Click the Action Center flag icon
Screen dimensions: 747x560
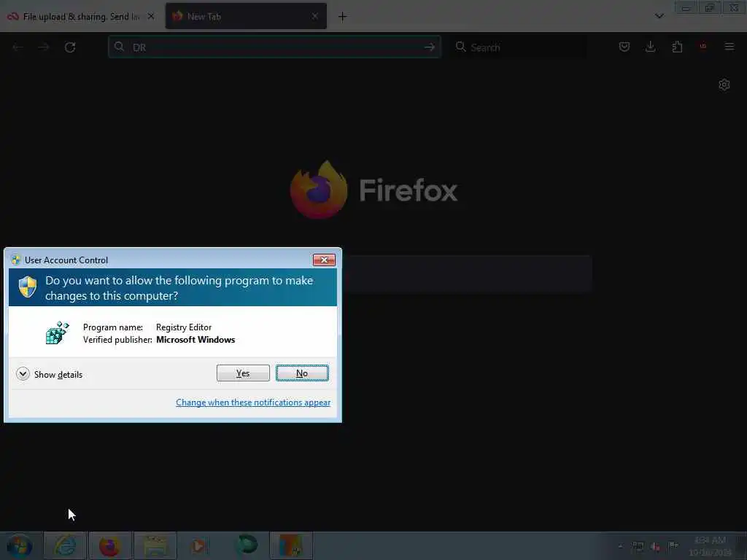673,545
